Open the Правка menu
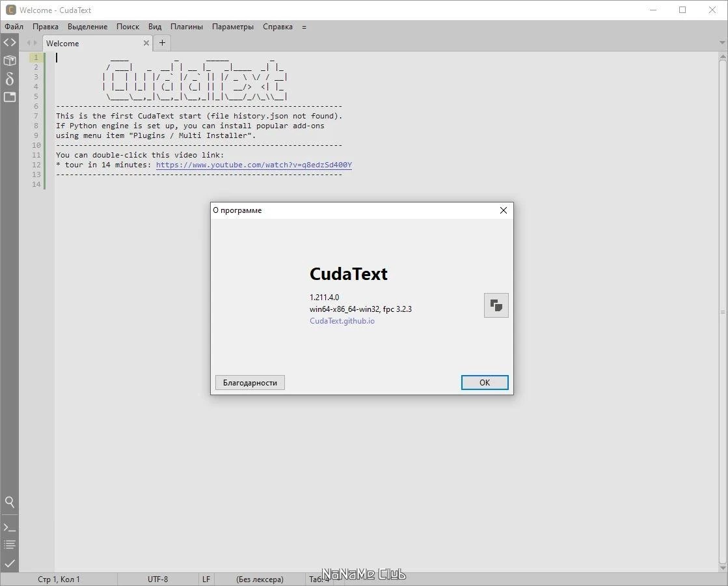The image size is (728, 586). [x=46, y=27]
